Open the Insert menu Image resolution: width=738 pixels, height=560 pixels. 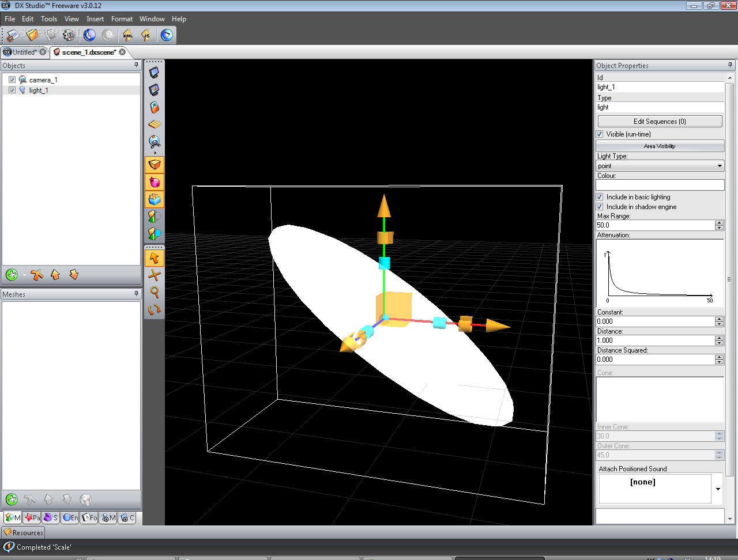(95, 19)
